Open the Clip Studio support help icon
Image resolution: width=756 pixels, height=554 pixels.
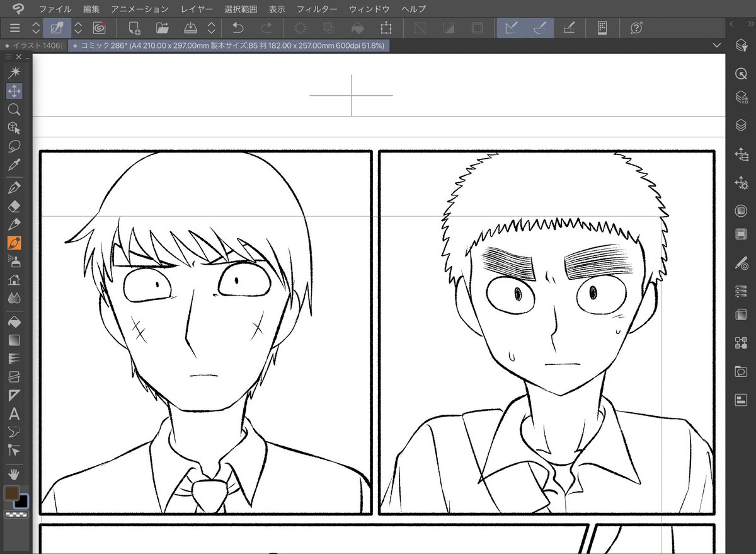[636, 28]
